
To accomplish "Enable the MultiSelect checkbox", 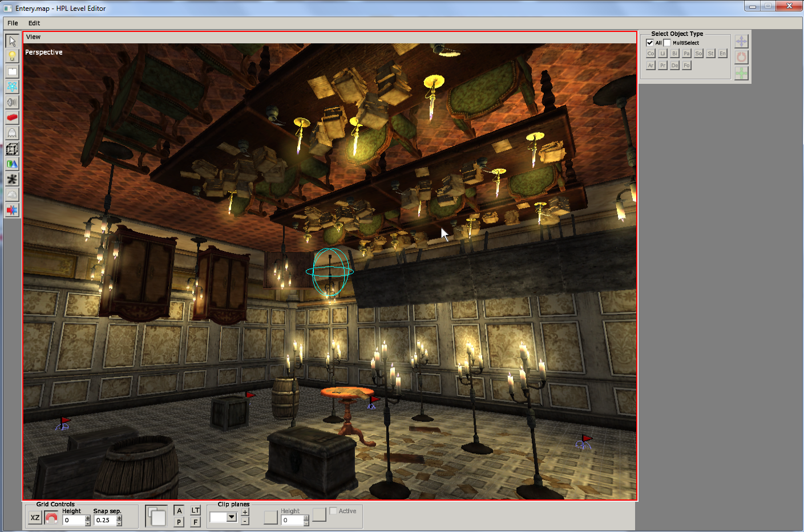I will 667,43.
